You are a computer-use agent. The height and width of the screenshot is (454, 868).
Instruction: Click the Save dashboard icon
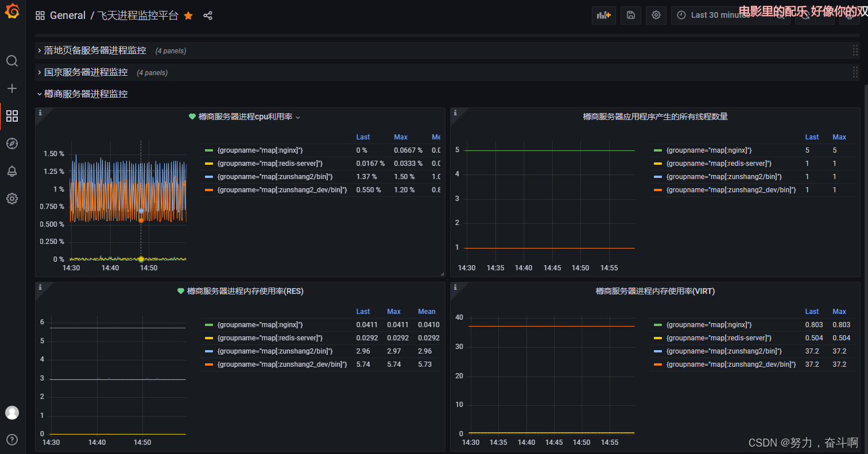point(630,15)
